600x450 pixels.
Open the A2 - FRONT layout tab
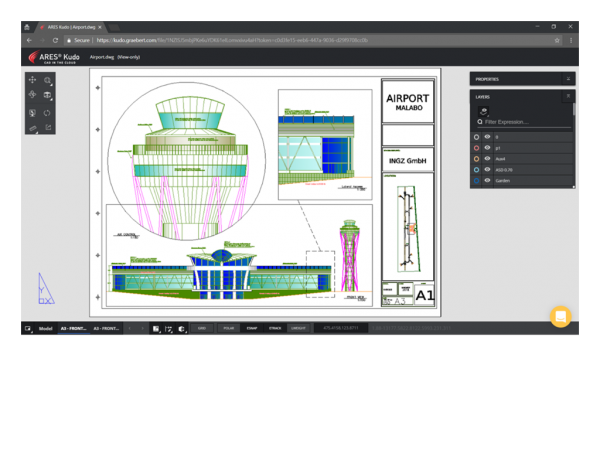[x=105, y=328]
